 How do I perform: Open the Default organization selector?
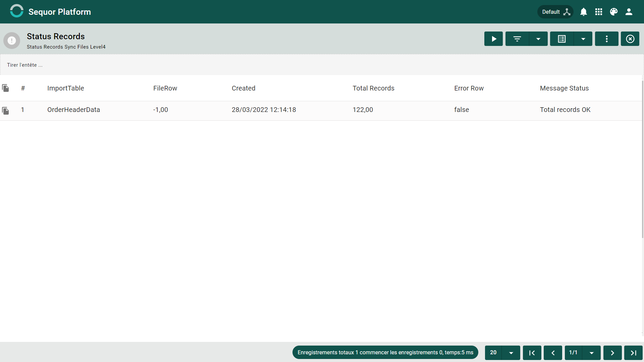coord(555,12)
